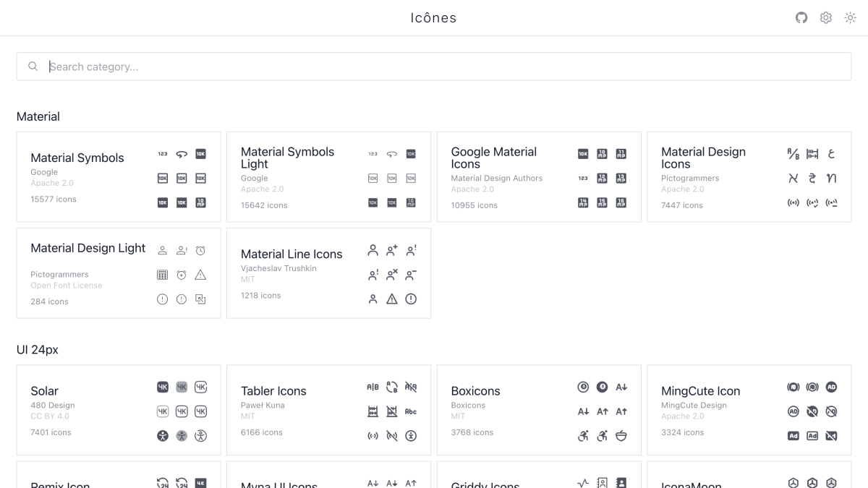Click the Abc icon in Tabler Icons
The height and width of the screenshot is (488, 868).
point(411,411)
